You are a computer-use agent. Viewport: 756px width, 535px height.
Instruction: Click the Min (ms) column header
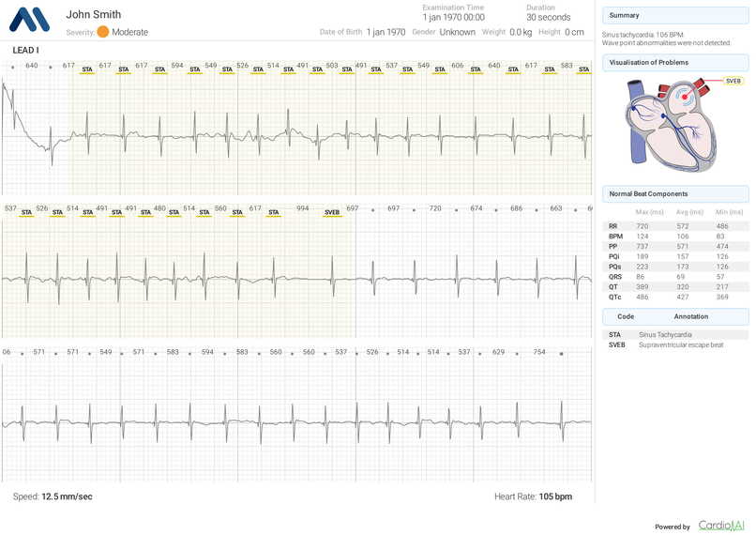click(729, 212)
